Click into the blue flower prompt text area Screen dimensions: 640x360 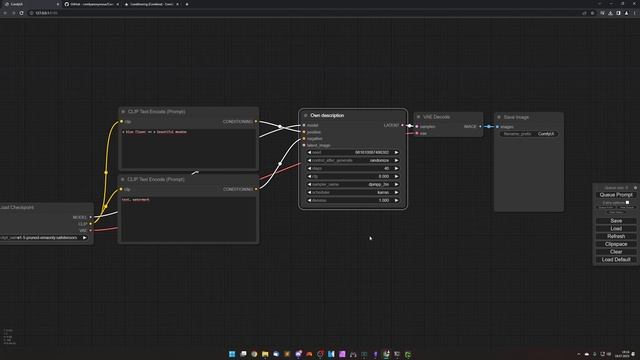point(189,148)
